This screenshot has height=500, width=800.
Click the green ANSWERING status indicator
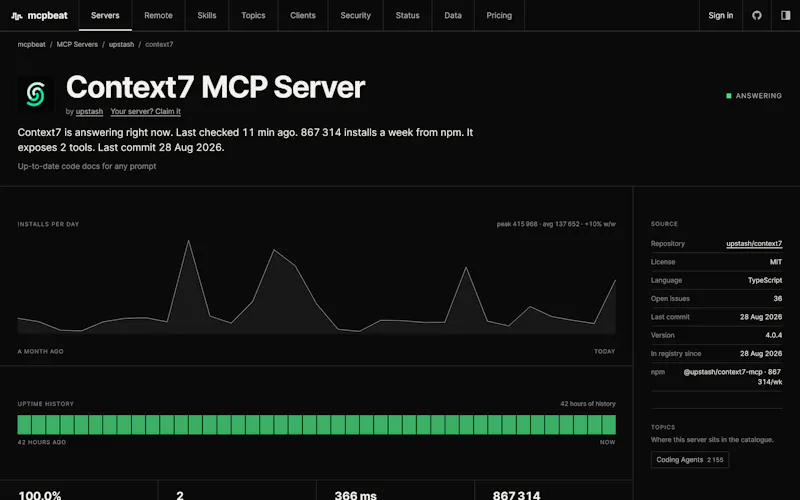click(754, 95)
